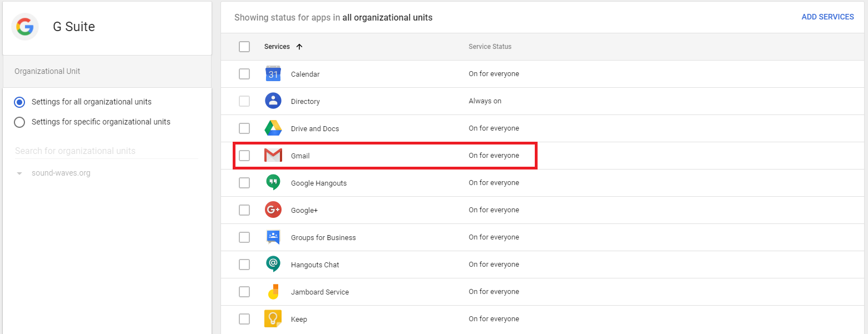
Task: Click Jamboard Service's On for everyone status
Action: click(x=494, y=292)
